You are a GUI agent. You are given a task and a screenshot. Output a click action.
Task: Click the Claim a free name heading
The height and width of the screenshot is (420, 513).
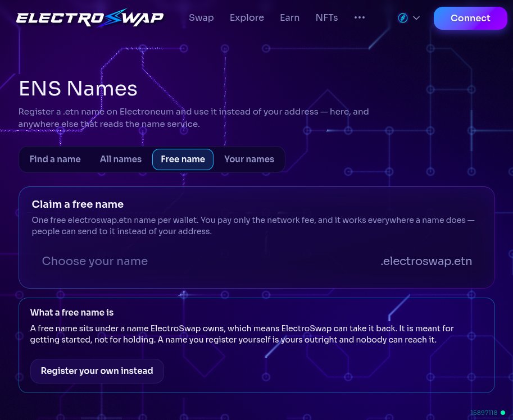point(78,204)
